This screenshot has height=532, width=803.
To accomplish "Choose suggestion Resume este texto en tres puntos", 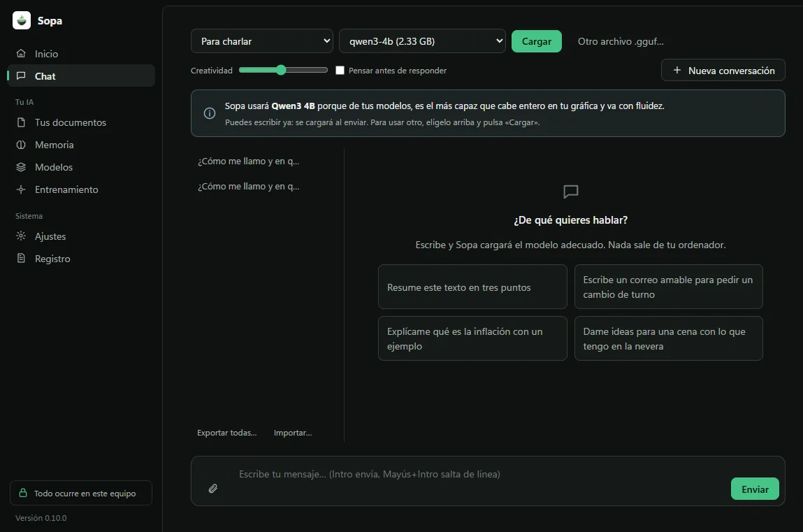I will pos(472,287).
